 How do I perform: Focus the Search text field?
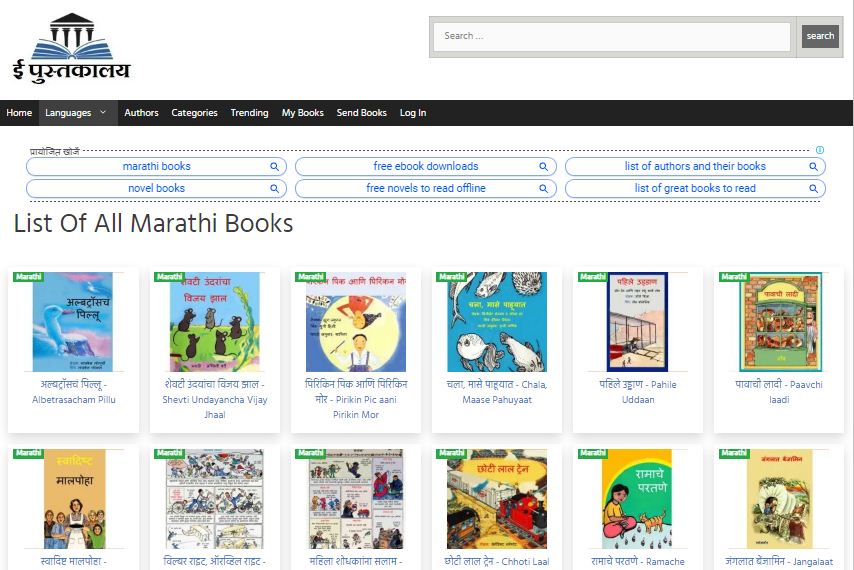611,37
